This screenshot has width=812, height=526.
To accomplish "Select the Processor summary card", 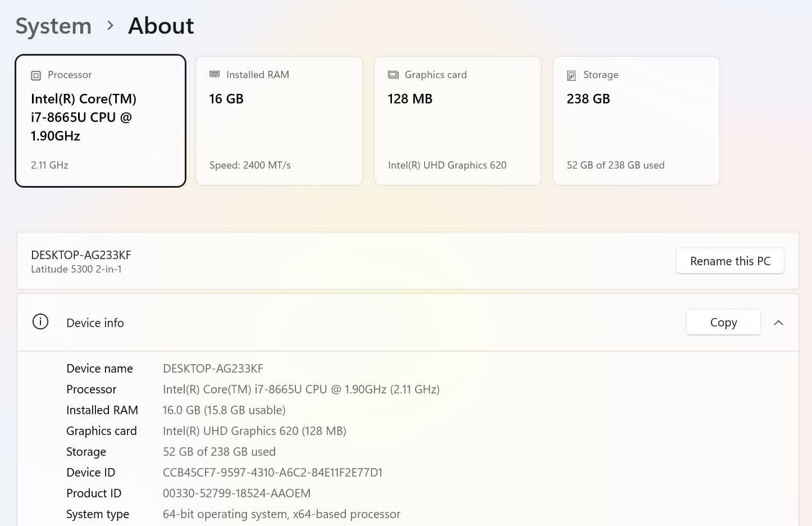I will [101, 121].
